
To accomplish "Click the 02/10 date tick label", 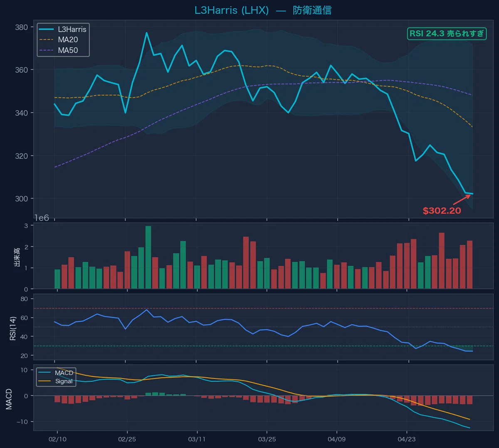I will (x=57, y=439).
